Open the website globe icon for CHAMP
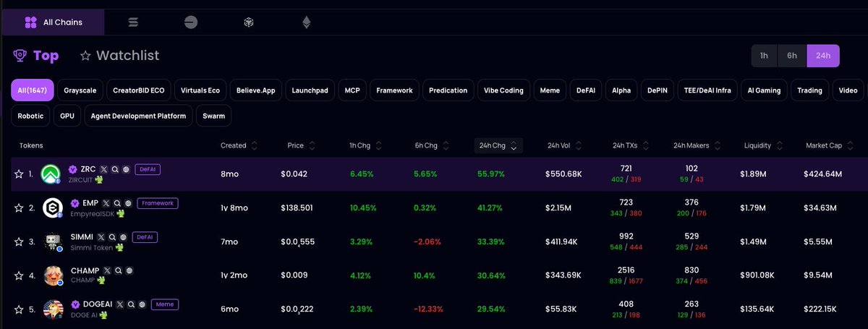868x329 pixels. [x=129, y=270]
